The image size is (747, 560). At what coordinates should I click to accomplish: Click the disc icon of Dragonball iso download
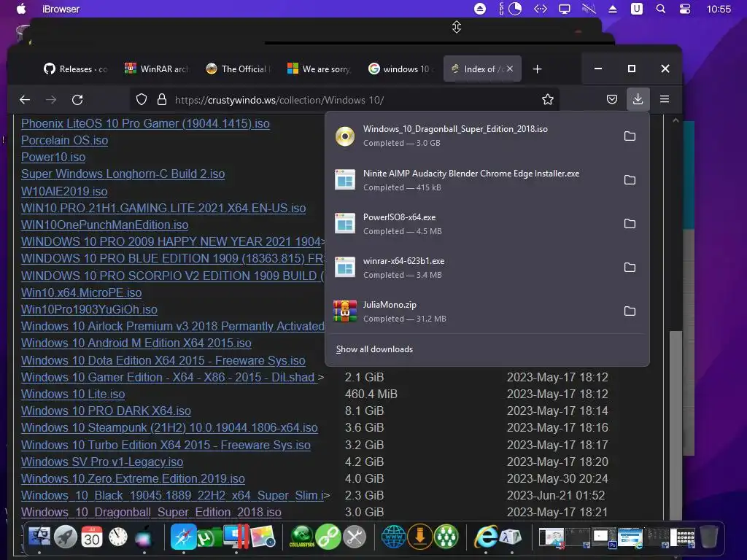coord(345,136)
